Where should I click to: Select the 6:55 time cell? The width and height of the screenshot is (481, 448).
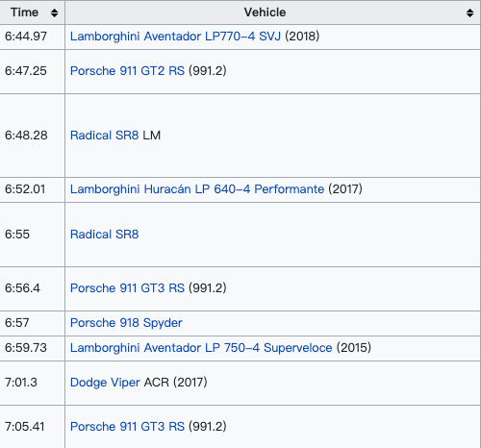tap(32, 235)
